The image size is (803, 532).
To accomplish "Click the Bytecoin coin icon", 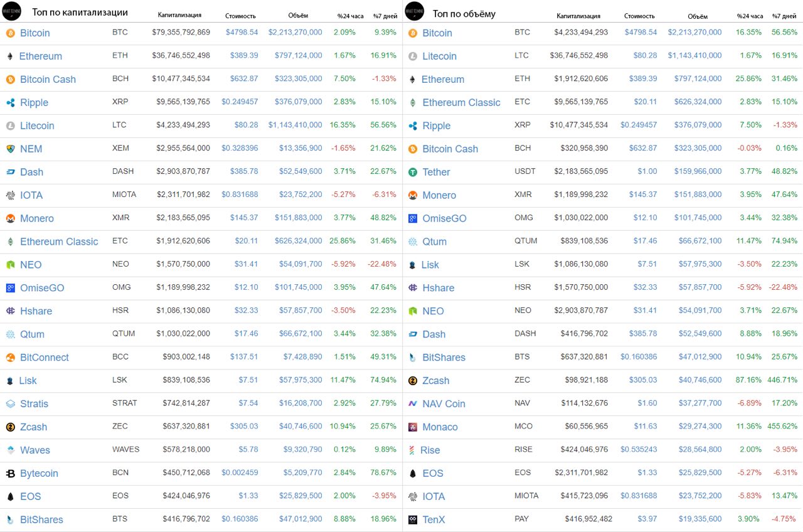I will [10, 474].
